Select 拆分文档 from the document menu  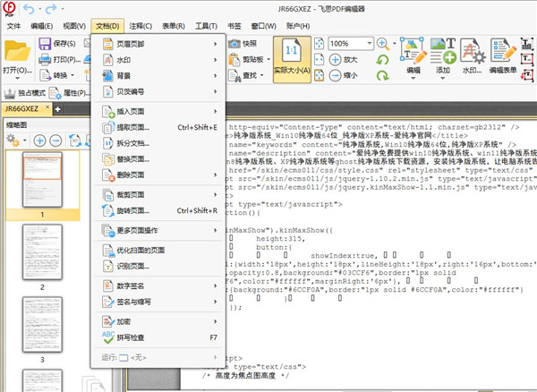[x=132, y=143]
